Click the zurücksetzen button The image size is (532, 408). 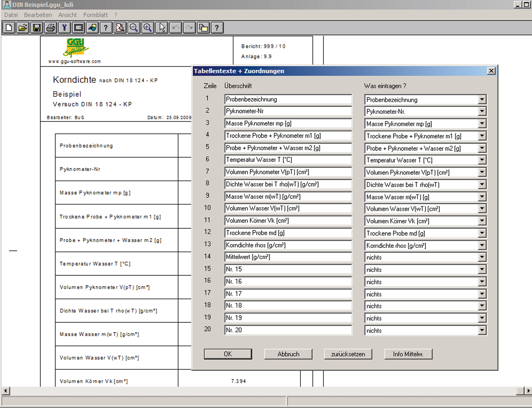click(348, 354)
